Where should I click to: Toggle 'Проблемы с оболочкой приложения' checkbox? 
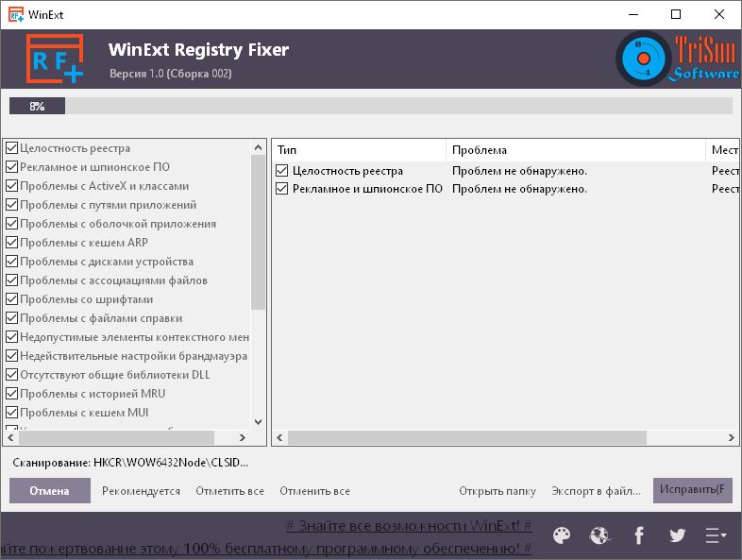(12, 224)
